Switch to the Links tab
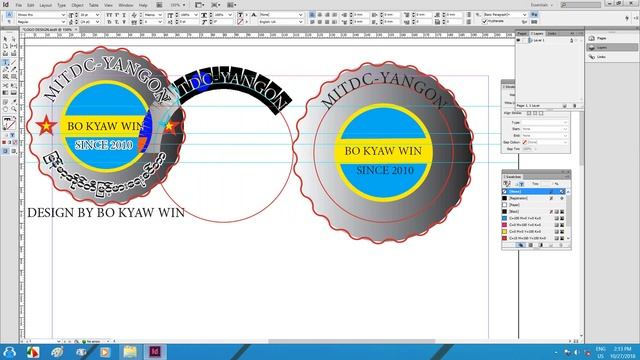The width and height of the screenshot is (640, 360). [x=552, y=33]
